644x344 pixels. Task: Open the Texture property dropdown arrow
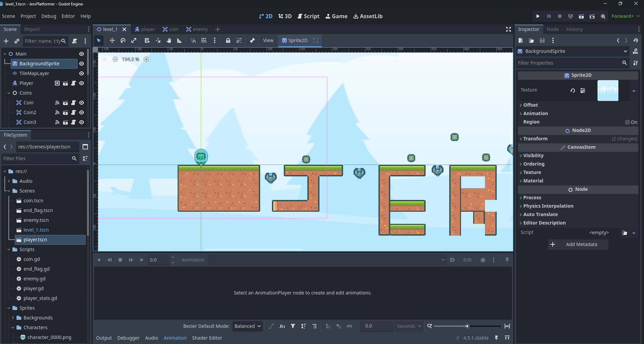coord(634,91)
